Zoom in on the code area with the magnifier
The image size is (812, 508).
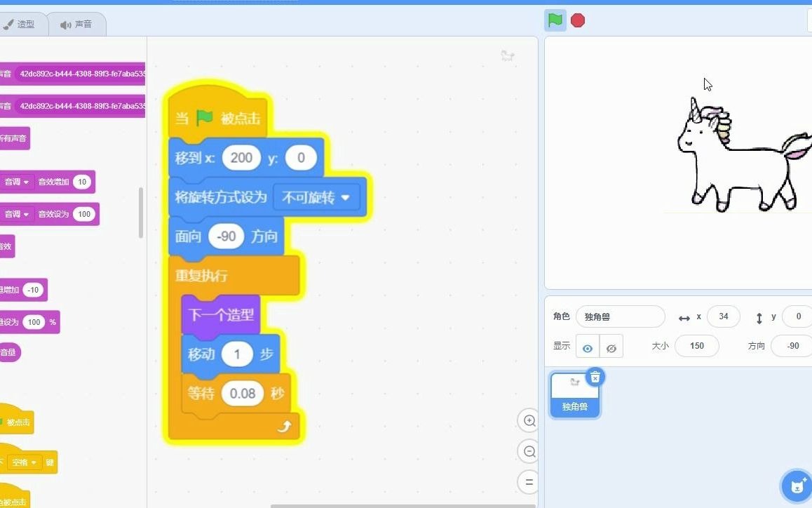click(529, 420)
